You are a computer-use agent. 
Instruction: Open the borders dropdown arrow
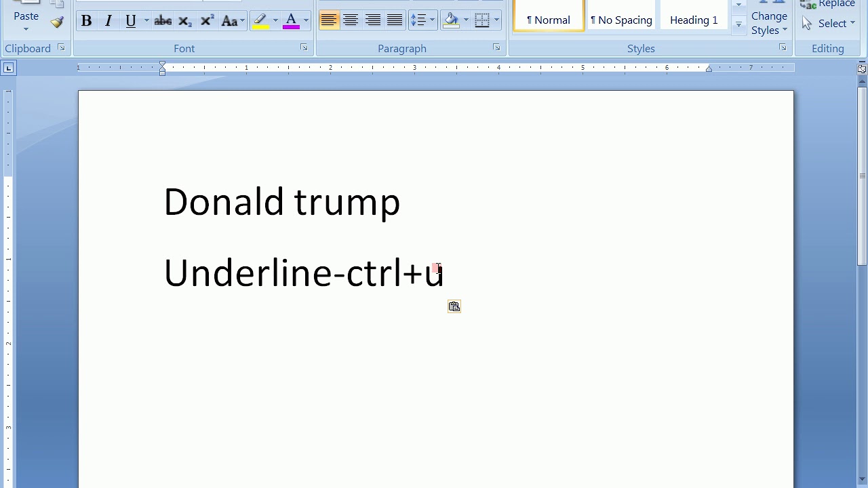(x=496, y=21)
